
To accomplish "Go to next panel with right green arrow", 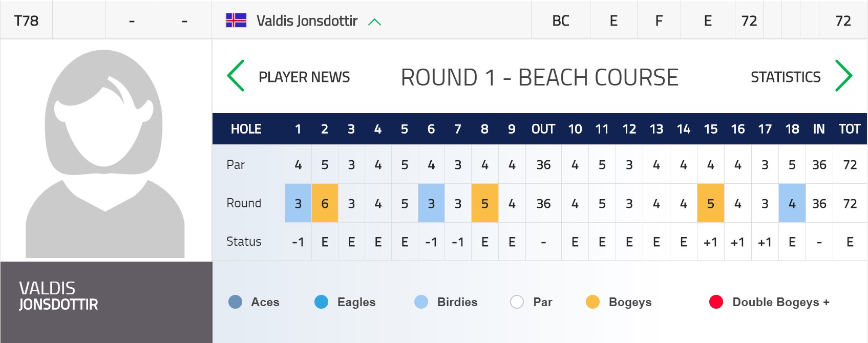I will coord(843,76).
